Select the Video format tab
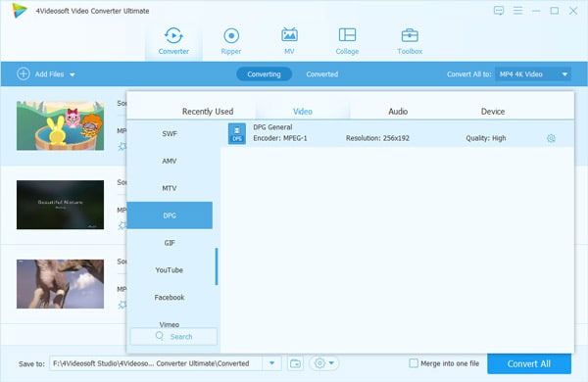 click(x=303, y=112)
